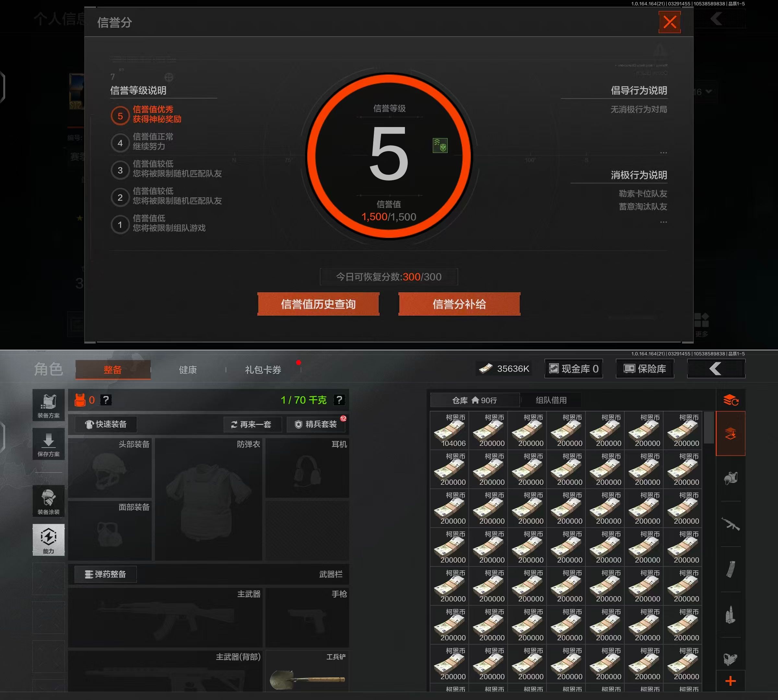Image resolution: width=778 pixels, height=700 pixels.
Task: Open the 保险库 safe vault
Action: pyautogui.click(x=645, y=369)
